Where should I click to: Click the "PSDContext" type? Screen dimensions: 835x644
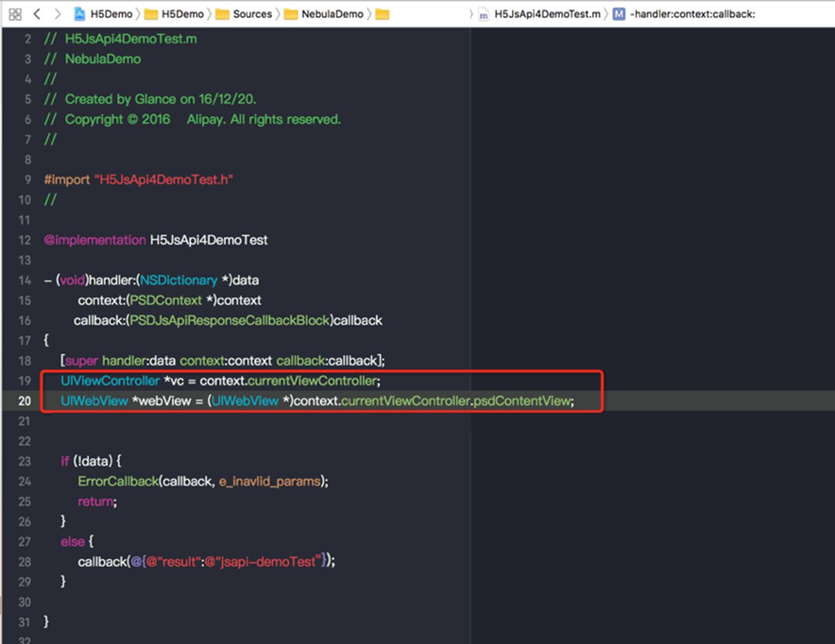(166, 301)
